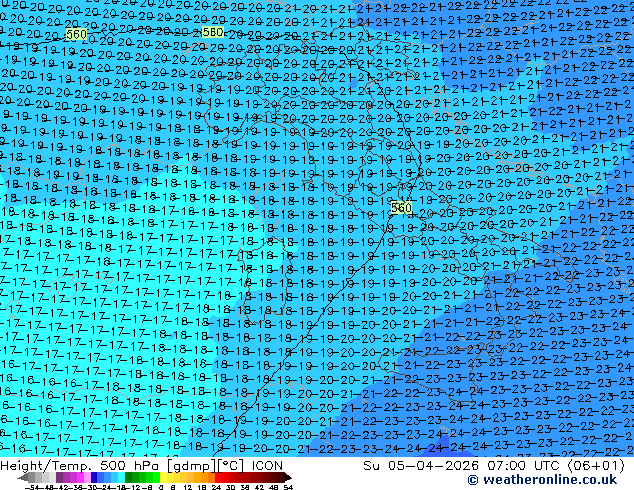
Task: Click the 560 label at the top-center
Action: tap(213, 32)
